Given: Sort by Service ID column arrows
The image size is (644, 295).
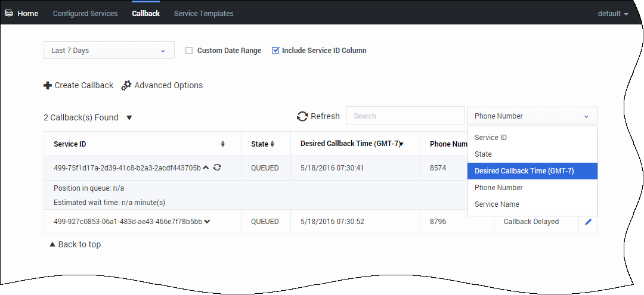Looking at the screenshot, I should pyautogui.click(x=223, y=144).
